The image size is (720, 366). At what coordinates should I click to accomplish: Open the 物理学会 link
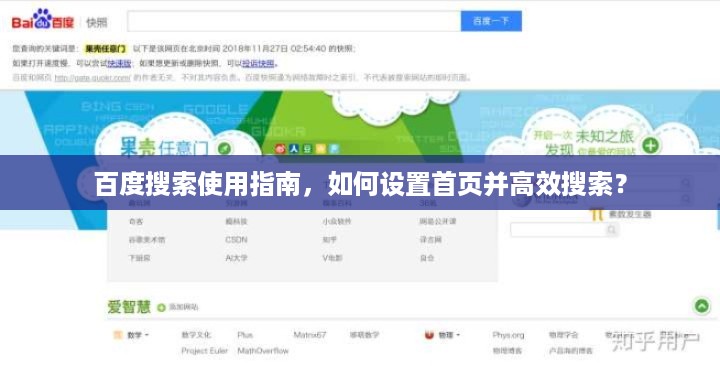tap(563, 335)
